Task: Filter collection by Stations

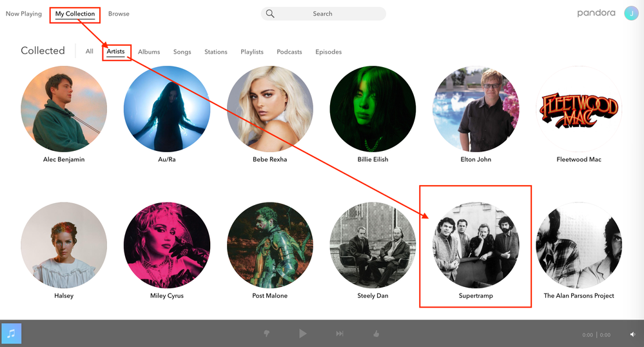Action: pos(215,52)
